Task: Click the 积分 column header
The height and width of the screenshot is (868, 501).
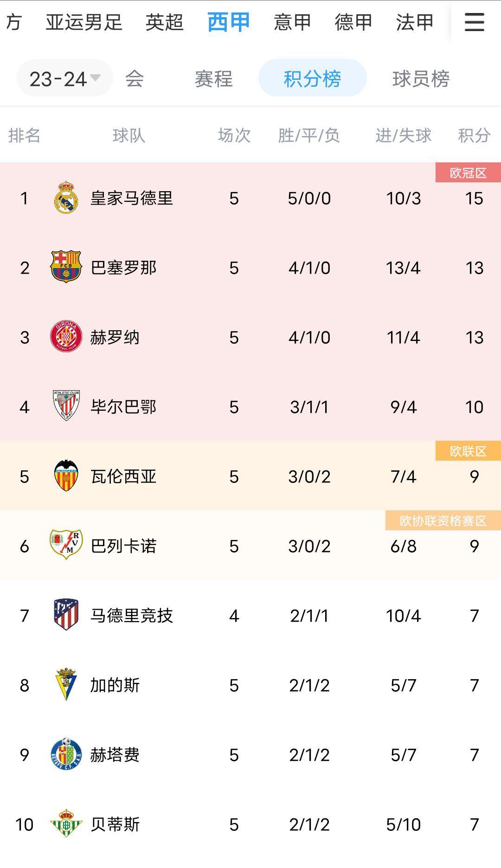Action: pos(474,135)
